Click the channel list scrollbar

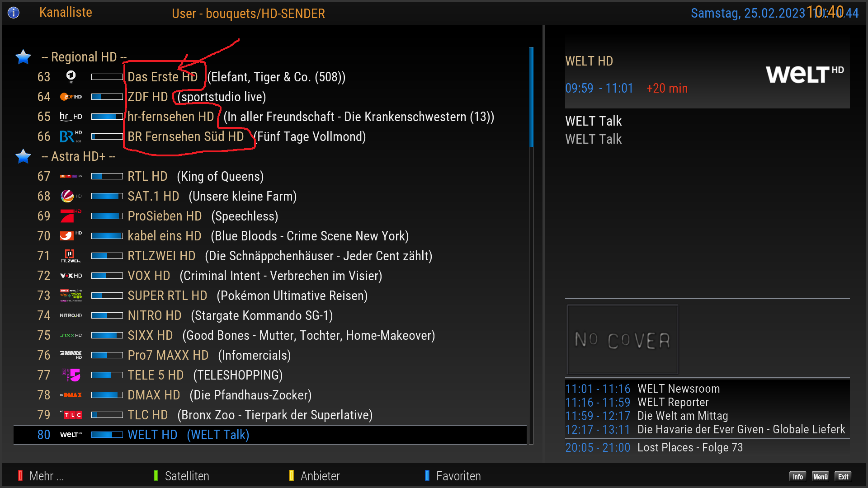coord(531,97)
